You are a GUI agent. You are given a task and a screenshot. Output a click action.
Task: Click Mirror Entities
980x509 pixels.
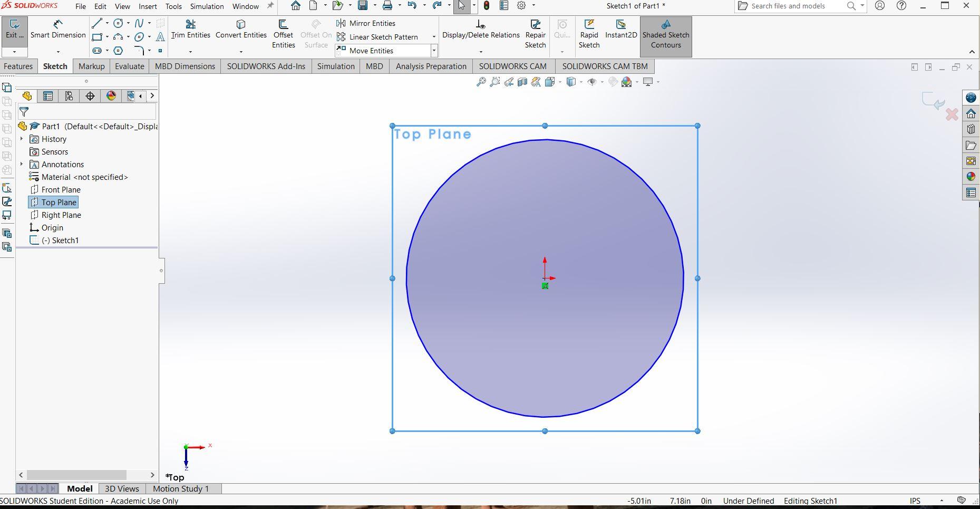366,23
